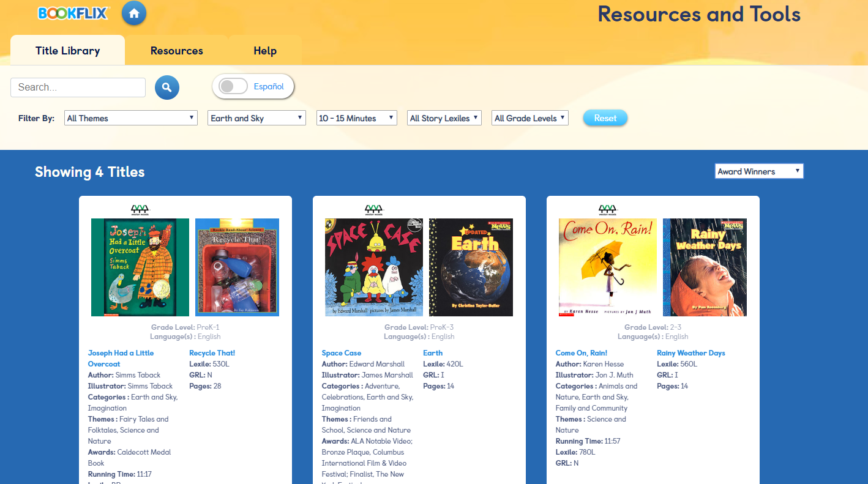The image size is (868, 484).
Task: Click the Reset filters button
Action: coord(605,118)
